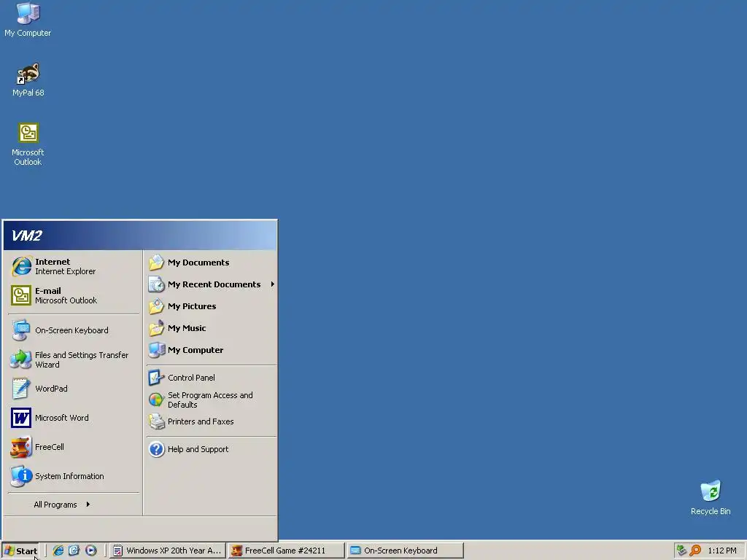This screenshot has height=560, width=747.
Task: Click the 1:12 PM clock
Action: click(x=721, y=551)
